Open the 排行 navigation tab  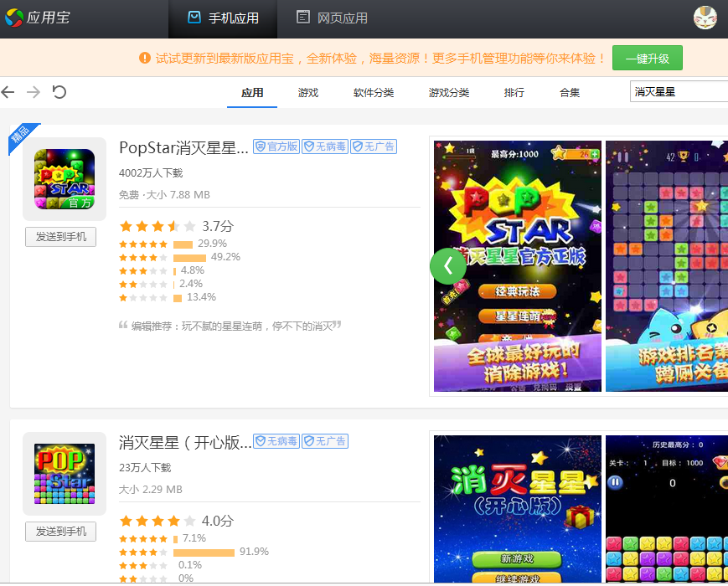click(514, 93)
